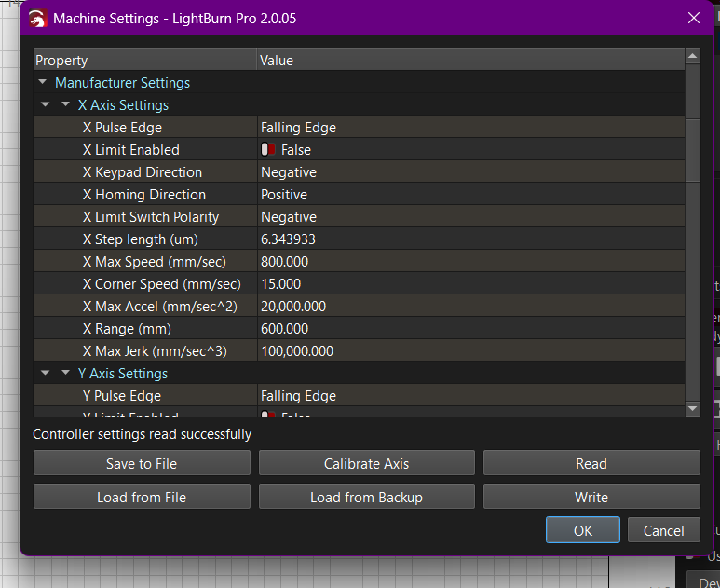Collapse the X Axis Settings group
This screenshot has width=720, height=588.
tap(65, 105)
